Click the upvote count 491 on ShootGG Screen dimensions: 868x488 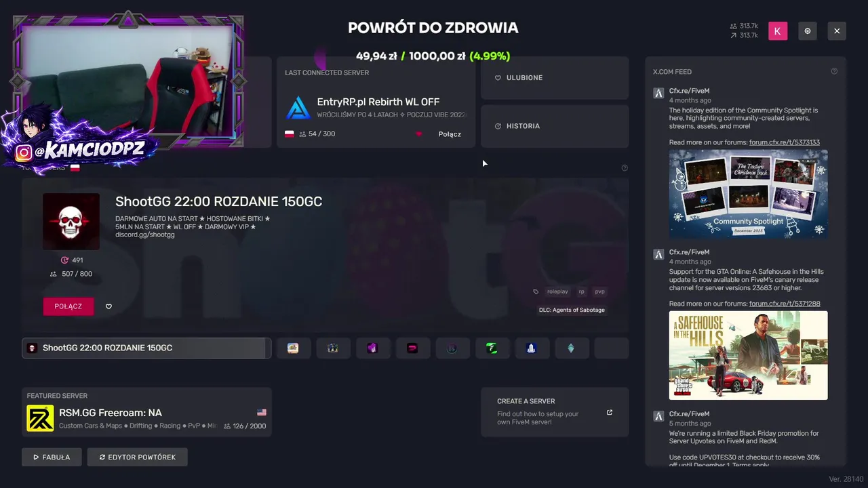coord(72,260)
